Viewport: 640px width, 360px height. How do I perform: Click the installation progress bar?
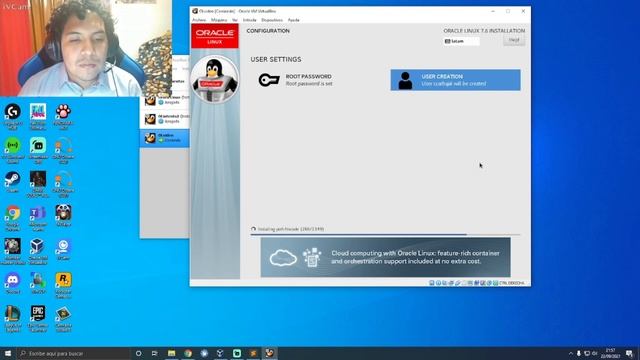pyautogui.click(x=385, y=235)
